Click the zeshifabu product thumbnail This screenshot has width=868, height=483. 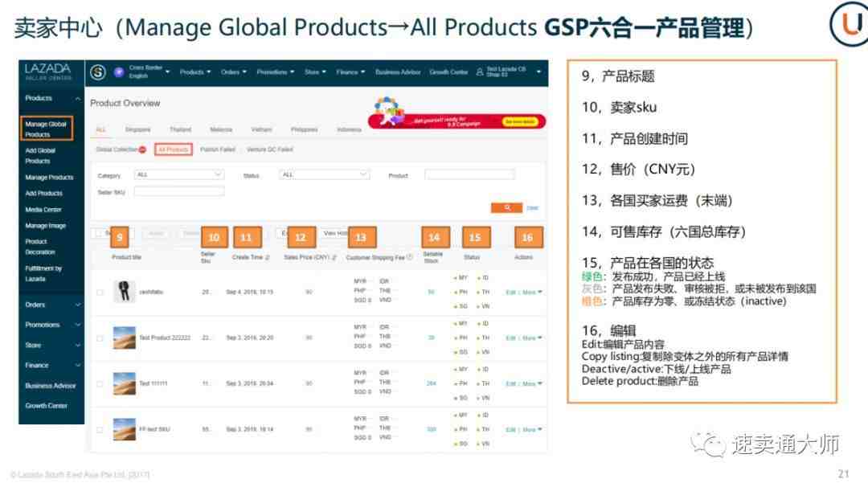(124, 292)
